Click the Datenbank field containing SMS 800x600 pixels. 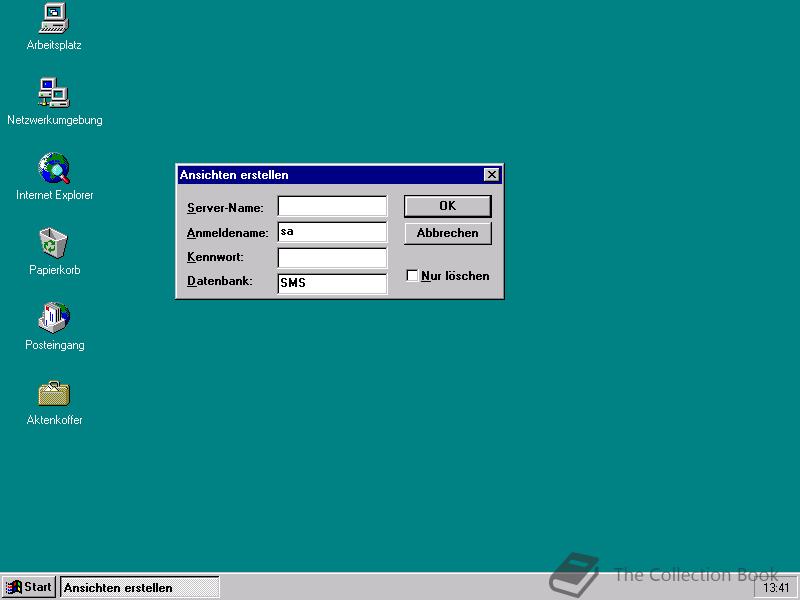(332, 284)
